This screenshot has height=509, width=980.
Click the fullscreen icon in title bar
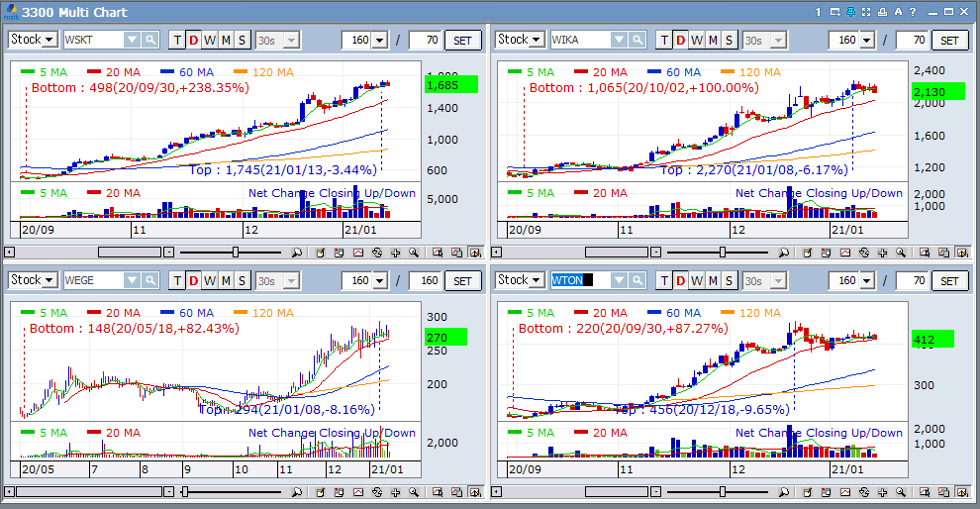click(866, 12)
